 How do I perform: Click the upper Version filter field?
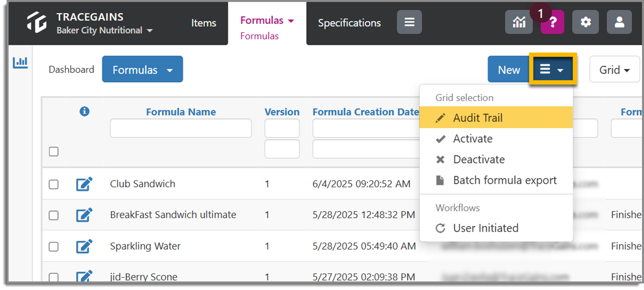point(282,128)
